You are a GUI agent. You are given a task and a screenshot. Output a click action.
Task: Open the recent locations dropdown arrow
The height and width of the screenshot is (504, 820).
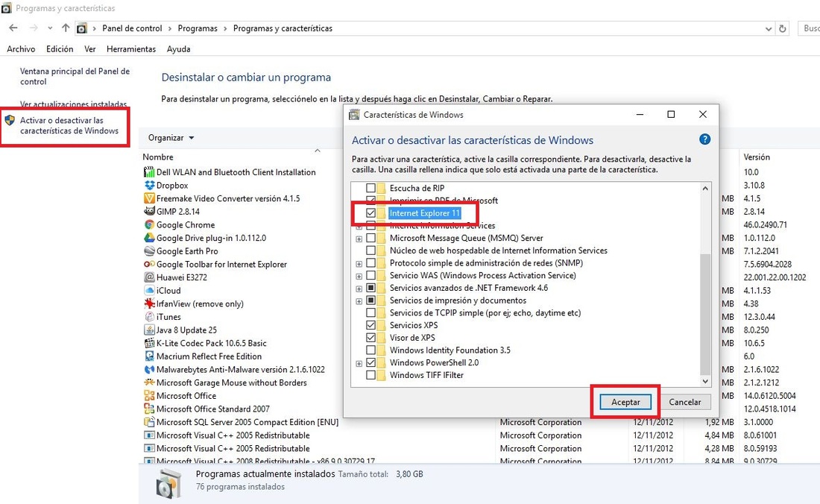click(50, 28)
